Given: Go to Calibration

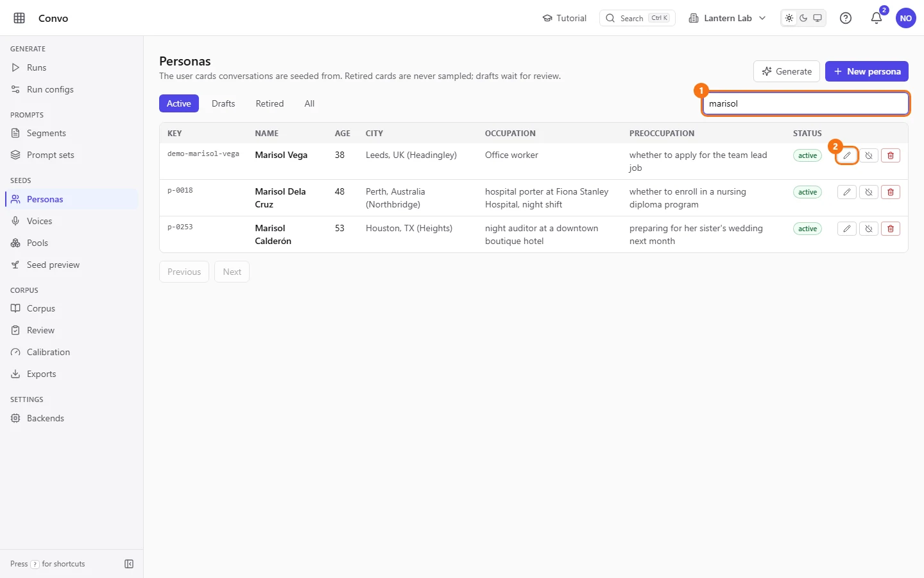Looking at the screenshot, I should coord(71,352).
